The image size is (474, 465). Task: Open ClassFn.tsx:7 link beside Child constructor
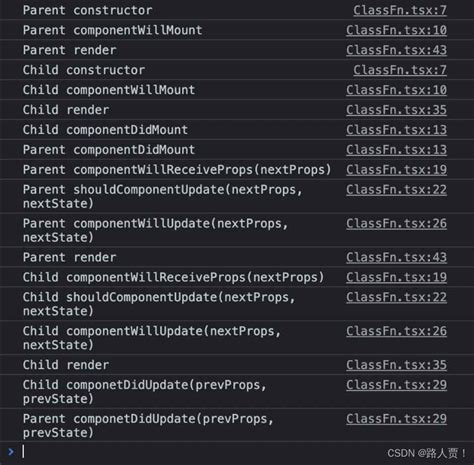(x=400, y=70)
